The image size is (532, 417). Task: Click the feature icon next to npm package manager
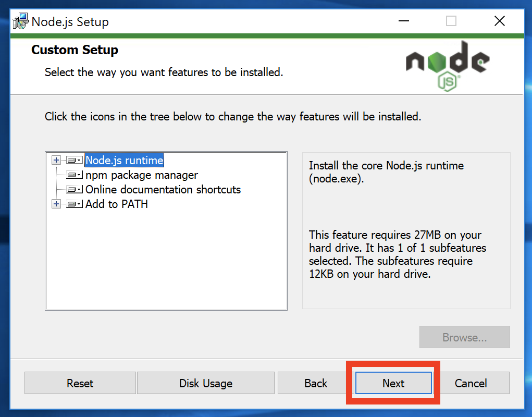pyautogui.click(x=73, y=175)
